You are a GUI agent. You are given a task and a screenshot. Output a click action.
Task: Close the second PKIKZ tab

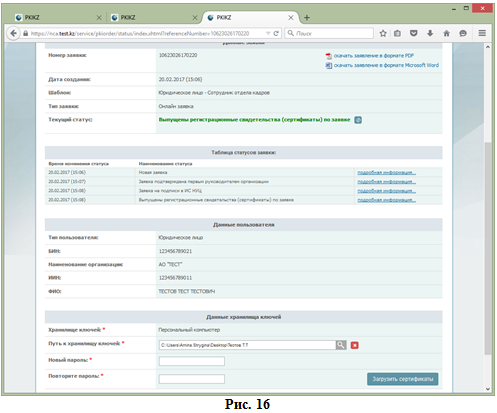pos(195,18)
